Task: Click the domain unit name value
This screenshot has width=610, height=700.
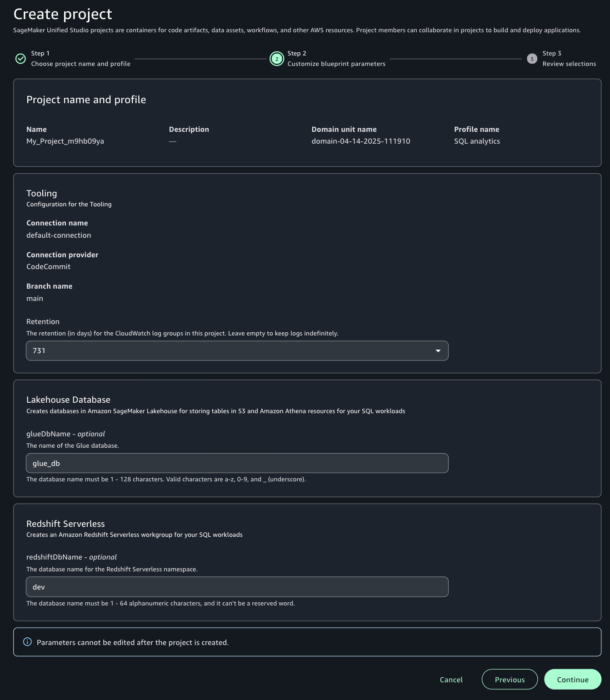Action: pos(360,141)
